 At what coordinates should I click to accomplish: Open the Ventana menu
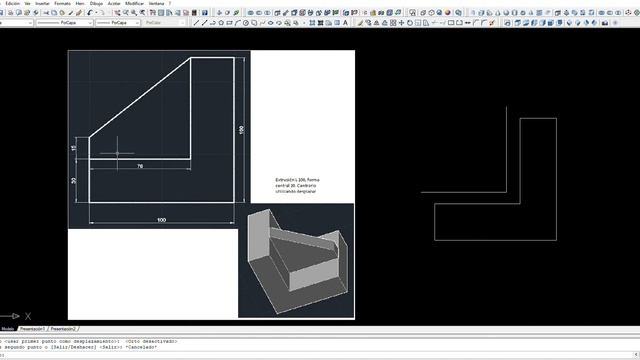point(156,3)
